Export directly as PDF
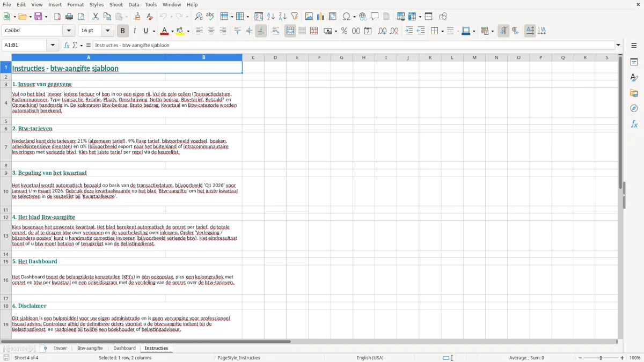The image size is (644, 362). 57,17
